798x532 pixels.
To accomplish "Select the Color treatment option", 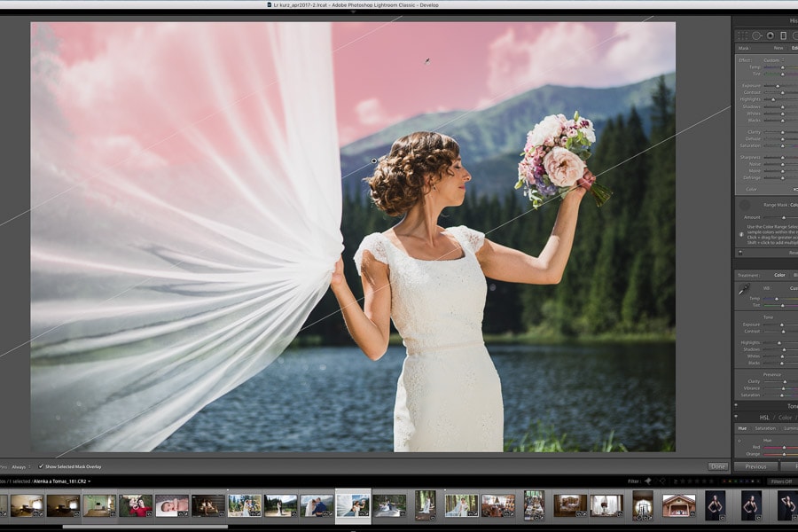I will point(779,275).
